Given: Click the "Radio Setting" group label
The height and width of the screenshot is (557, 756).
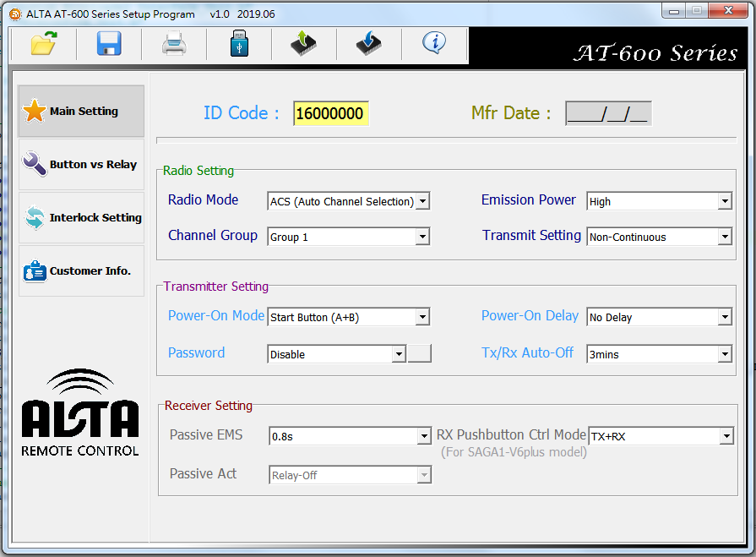Looking at the screenshot, I should [x=199, y=171].
